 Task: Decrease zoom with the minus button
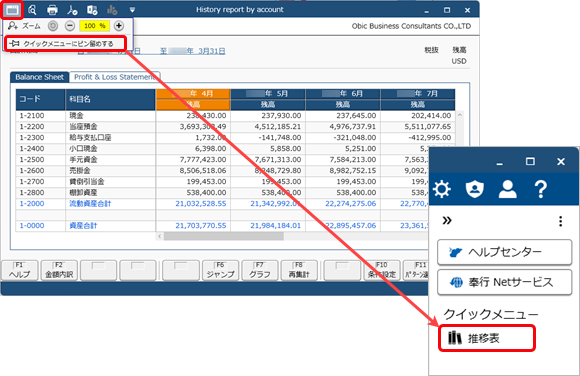coord(70,26)
